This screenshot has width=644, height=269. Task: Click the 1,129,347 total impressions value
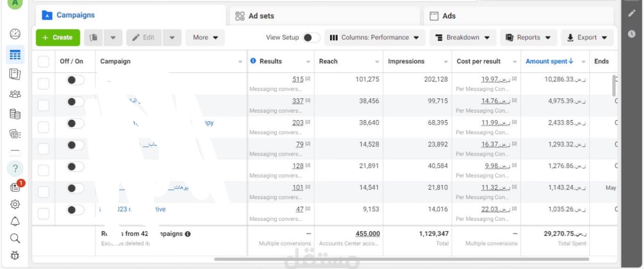pos(434,234)
